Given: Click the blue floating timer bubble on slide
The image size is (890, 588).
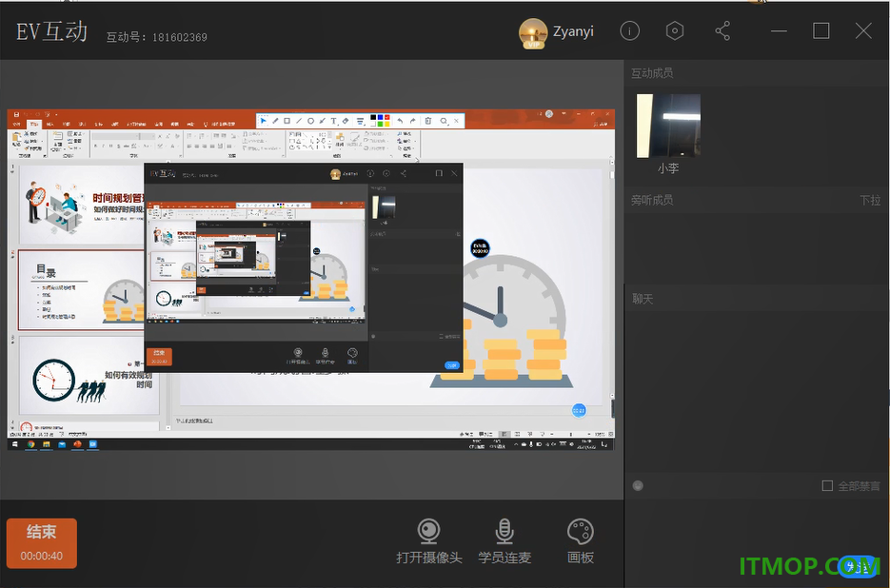Looking at the screenshot, I should click(x=579, y=410).
